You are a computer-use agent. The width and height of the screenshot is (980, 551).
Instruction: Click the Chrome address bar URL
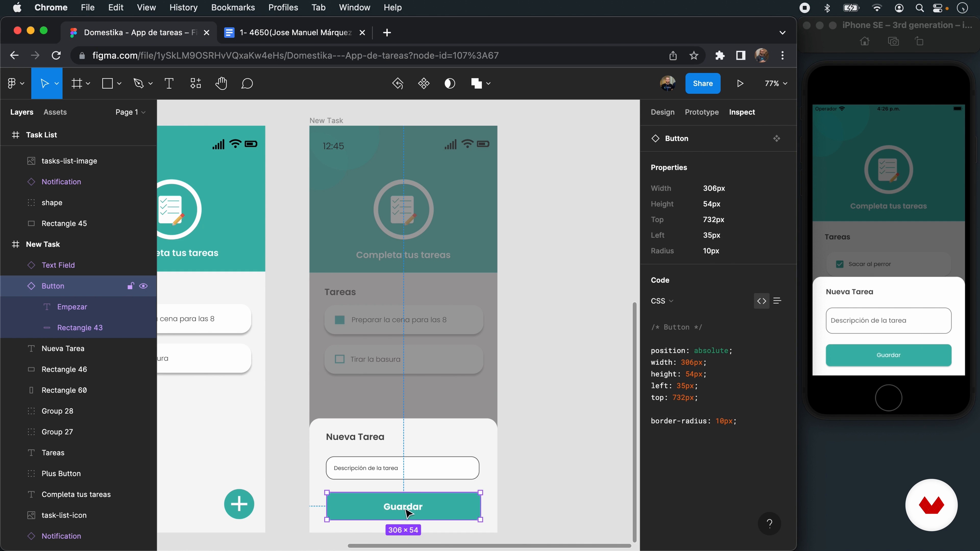coord(295,56)
